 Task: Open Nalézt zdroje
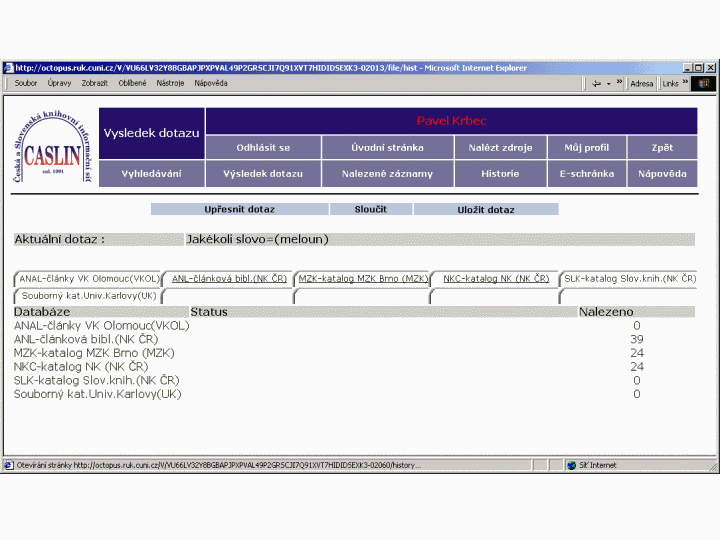501,147
